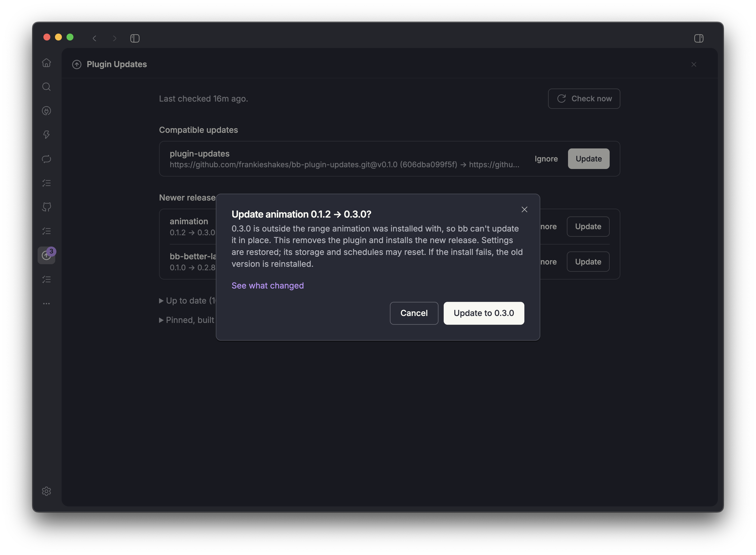The height and width of the screenshot is (555, 756).
Task: Click Update in the bb-better-la row
Action: pos(588,262)
